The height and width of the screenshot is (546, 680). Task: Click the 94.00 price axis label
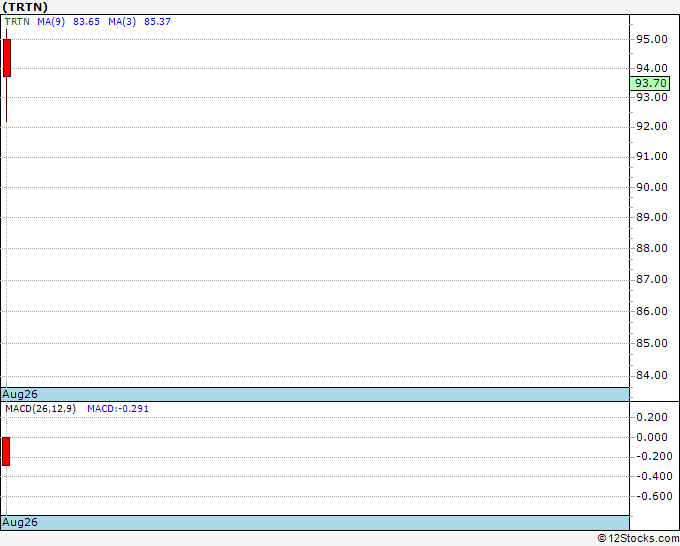click(651, 68)
